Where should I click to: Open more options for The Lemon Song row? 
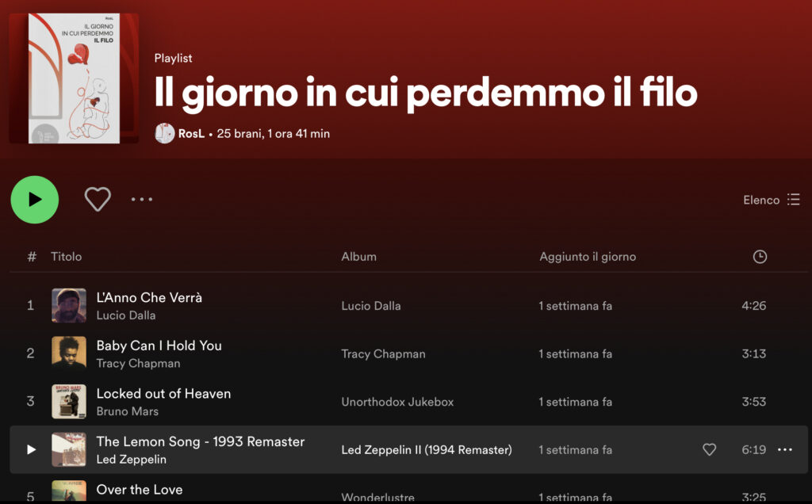click(785, 449)
